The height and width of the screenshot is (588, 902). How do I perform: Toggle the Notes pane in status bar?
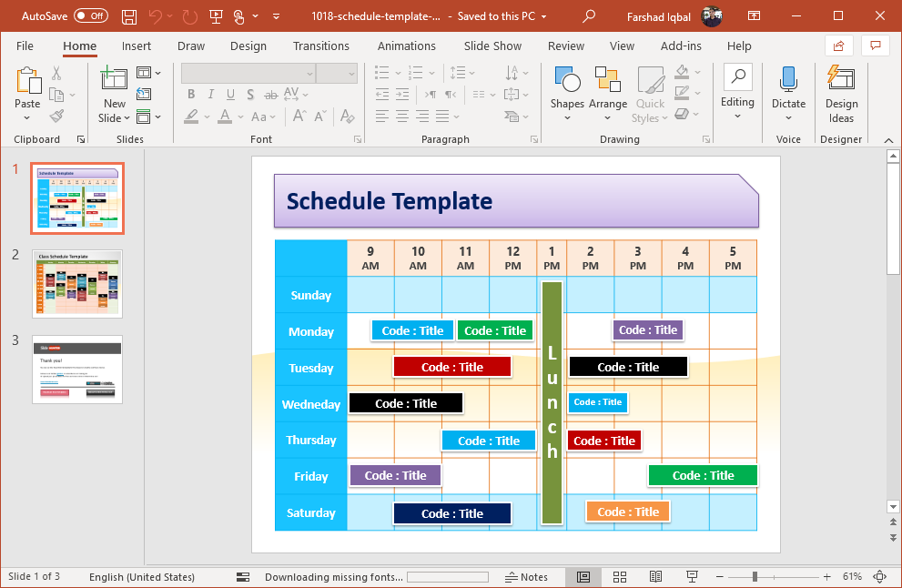point(526,577)
